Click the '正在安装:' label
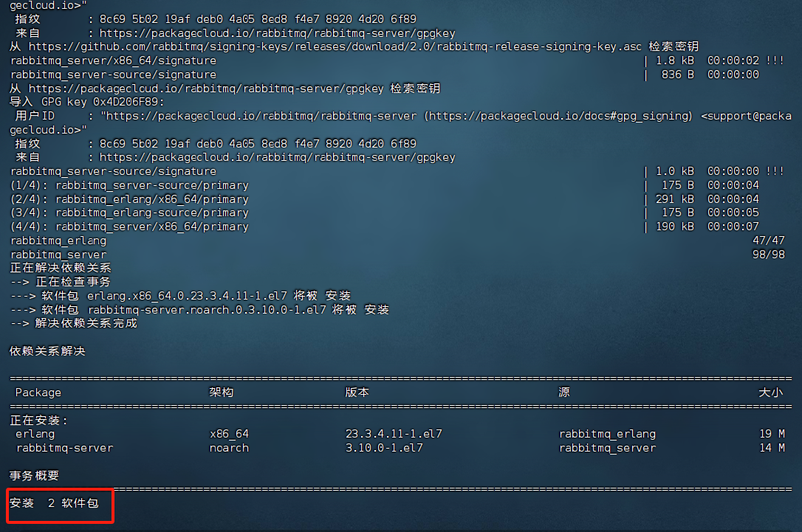The height and width of the screenshot is (532, 802). 38,421
